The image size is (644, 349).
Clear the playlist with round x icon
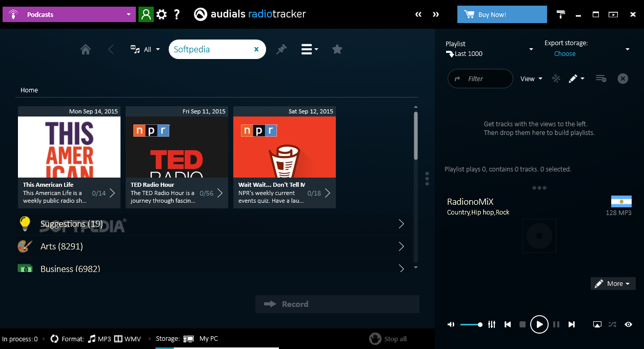tap(622, 79)
